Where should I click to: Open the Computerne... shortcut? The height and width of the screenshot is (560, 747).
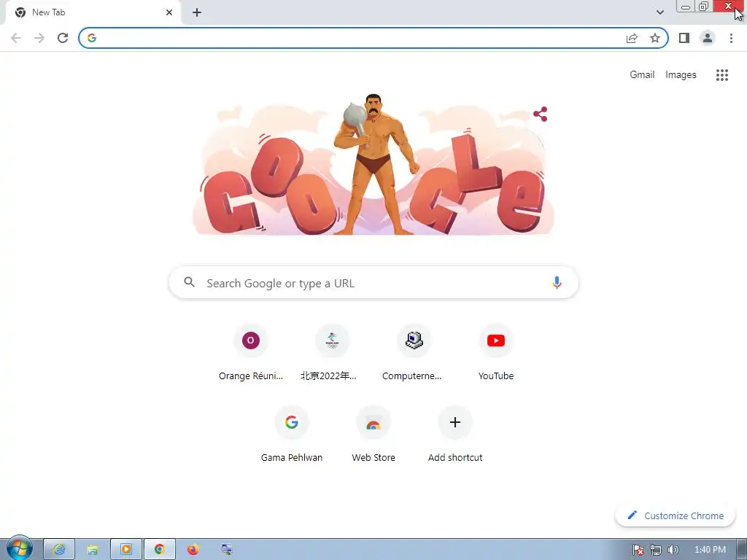414,353
